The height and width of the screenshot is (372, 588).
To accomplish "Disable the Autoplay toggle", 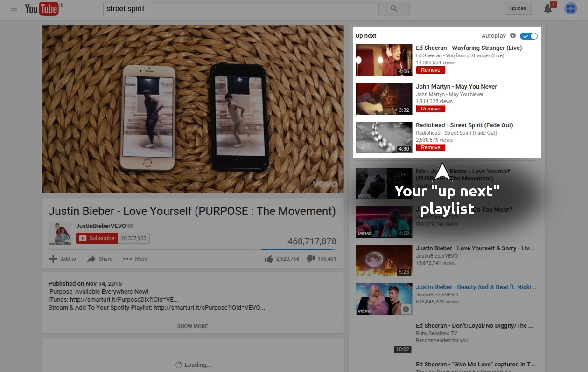I will click(529, 36).
